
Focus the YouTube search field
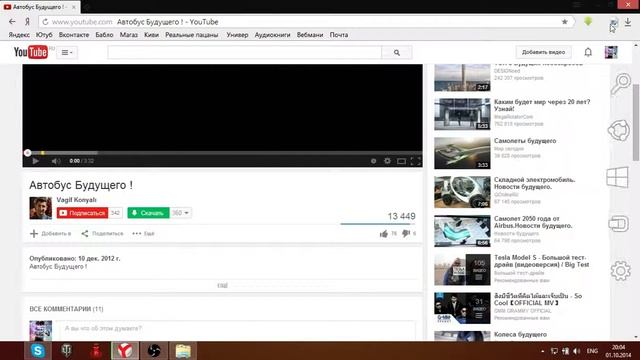pos(244,52)
